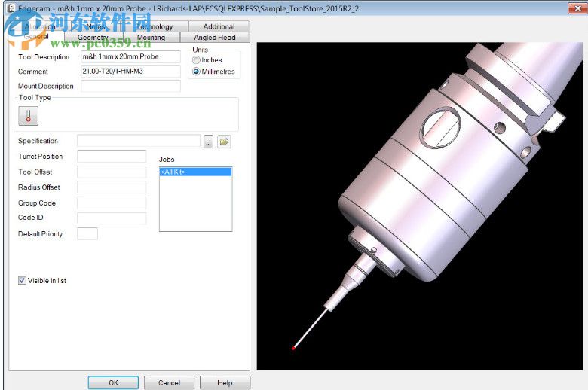
Task: Focus the Mount Description field
Action: click(x=130, y=86)
